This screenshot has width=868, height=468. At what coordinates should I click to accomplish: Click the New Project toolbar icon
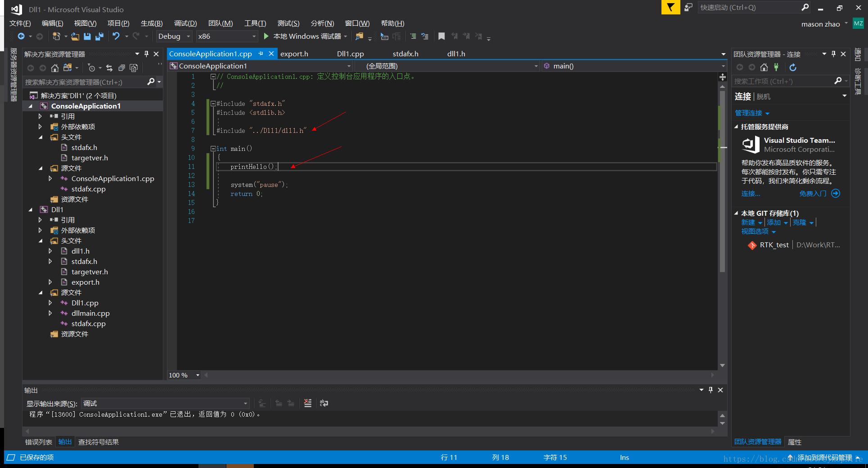tap(56, 36)
